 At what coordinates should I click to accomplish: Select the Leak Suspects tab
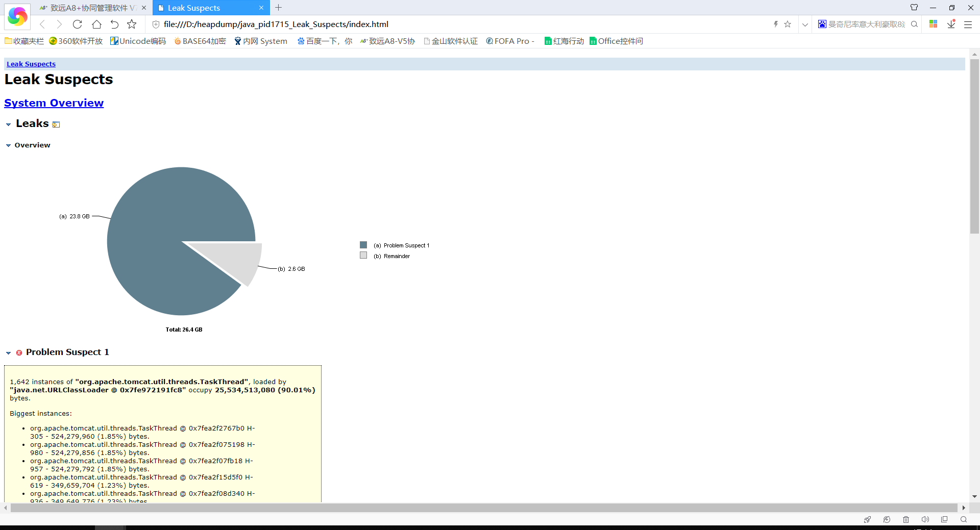click(x=210, y=8)
